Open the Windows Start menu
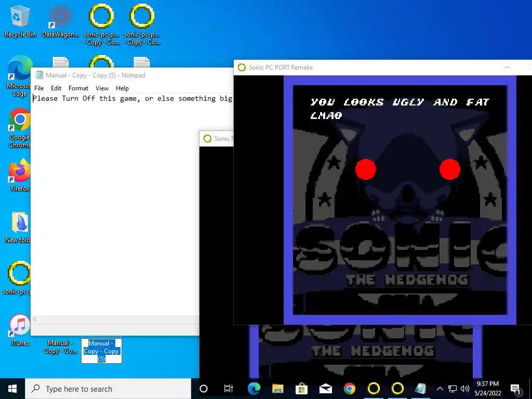The image size is (532, 399). [x=12, y=389]
